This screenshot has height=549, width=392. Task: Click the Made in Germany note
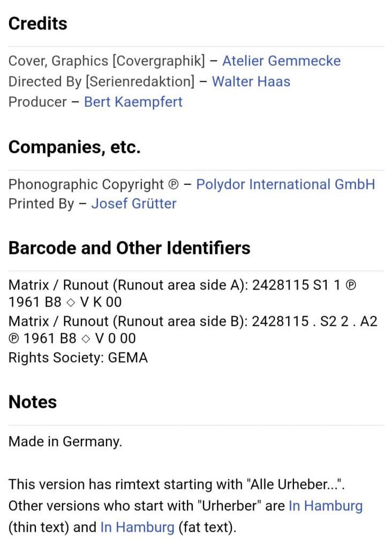[x=65, y=442]
